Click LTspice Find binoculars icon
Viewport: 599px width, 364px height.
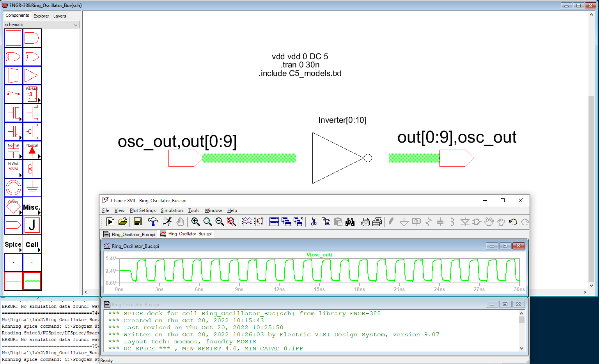point(350,222)
